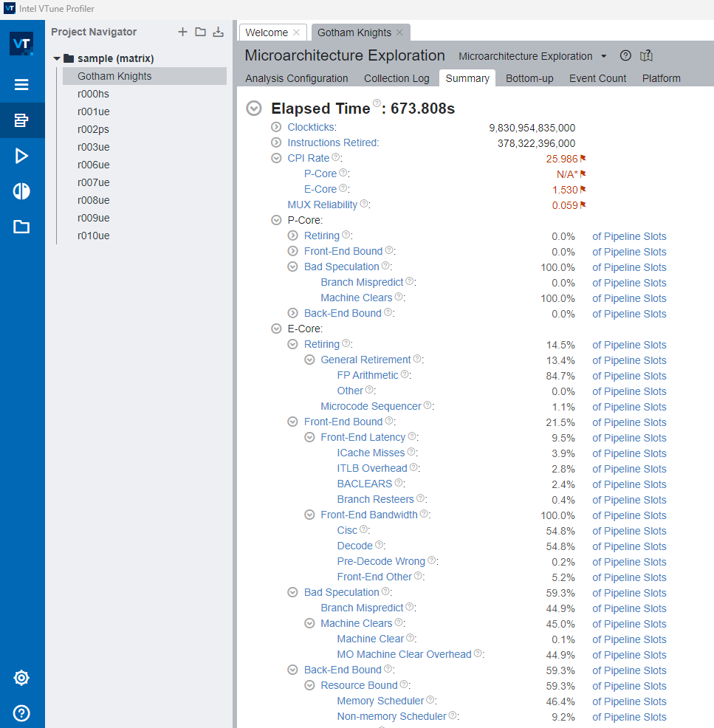This screenshot has height=728, width=714.
Task: Click the Import Result icon in Project Navigator
Action: click(218, 32)
